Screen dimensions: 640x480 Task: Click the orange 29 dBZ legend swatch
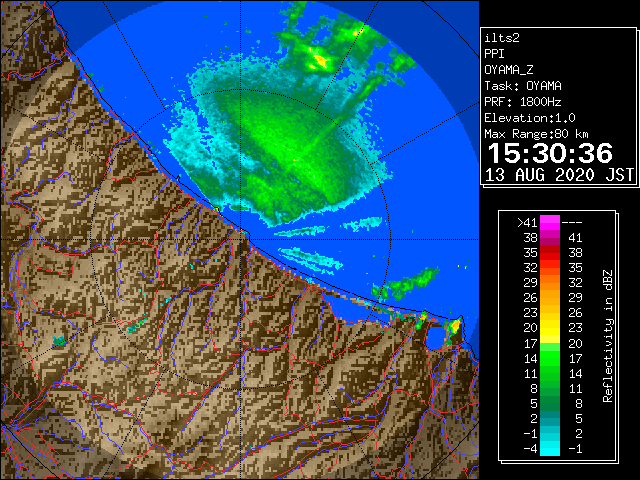pyautogui.click(x=550, y=283)
